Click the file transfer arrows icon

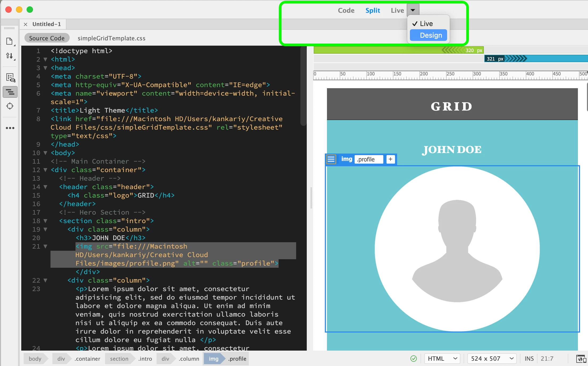(x=10, y=56)
